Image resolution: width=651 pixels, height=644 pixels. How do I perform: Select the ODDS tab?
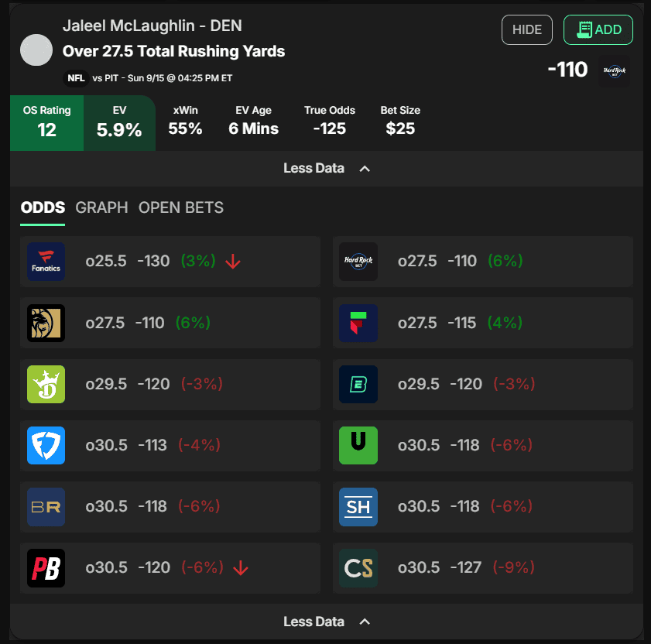pos(43,207)
